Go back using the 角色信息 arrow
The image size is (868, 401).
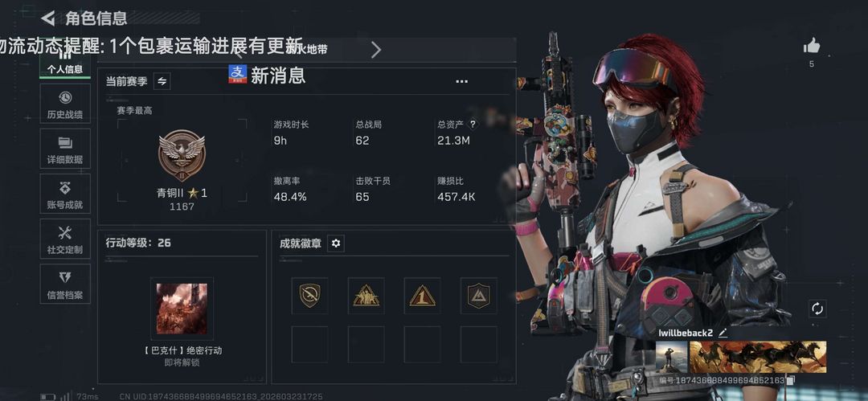(x=48, y=18)
